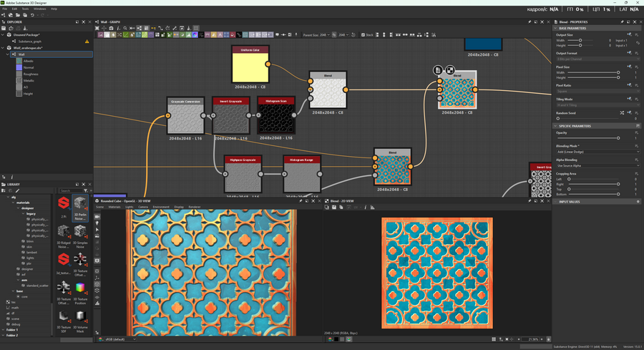This screenshot has width=644, height=350.
Task: Open the Environment menu in 3D view
Action: click(161, 207)
